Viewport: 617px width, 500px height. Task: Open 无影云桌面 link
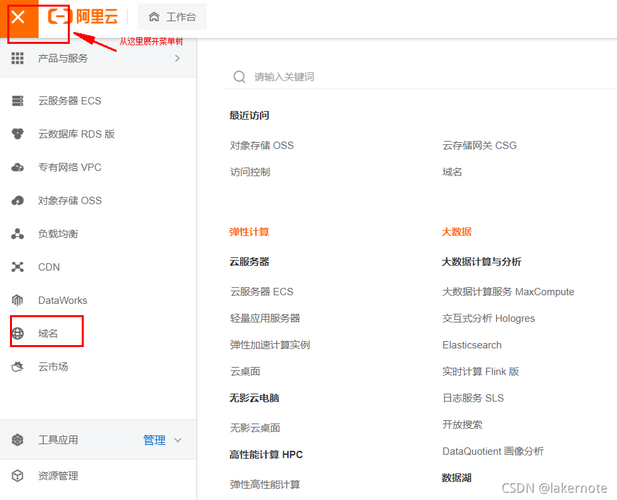pyautogui.click(x=255, y=428)
